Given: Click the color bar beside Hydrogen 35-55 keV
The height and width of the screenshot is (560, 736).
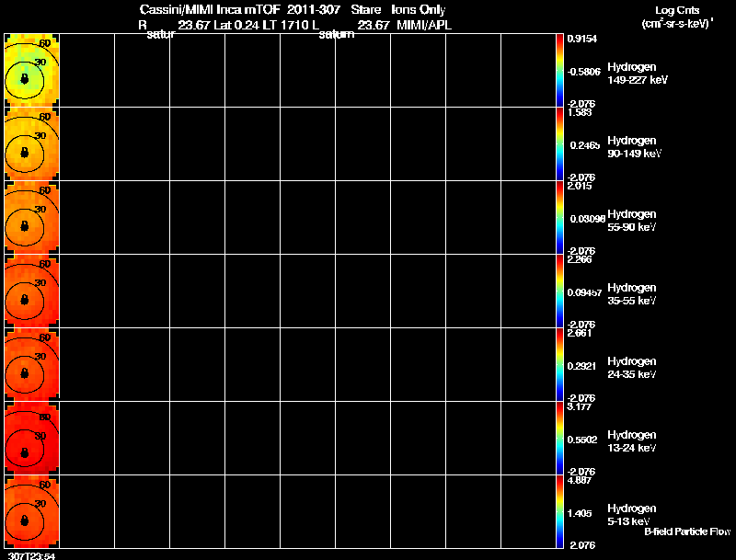Looking at the screenshot, I should 559,291.
